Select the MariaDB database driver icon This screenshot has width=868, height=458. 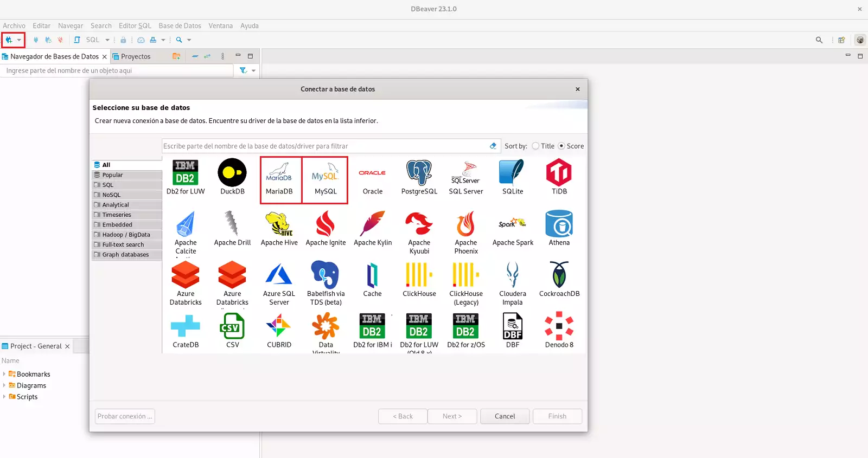tap(279, 173)
